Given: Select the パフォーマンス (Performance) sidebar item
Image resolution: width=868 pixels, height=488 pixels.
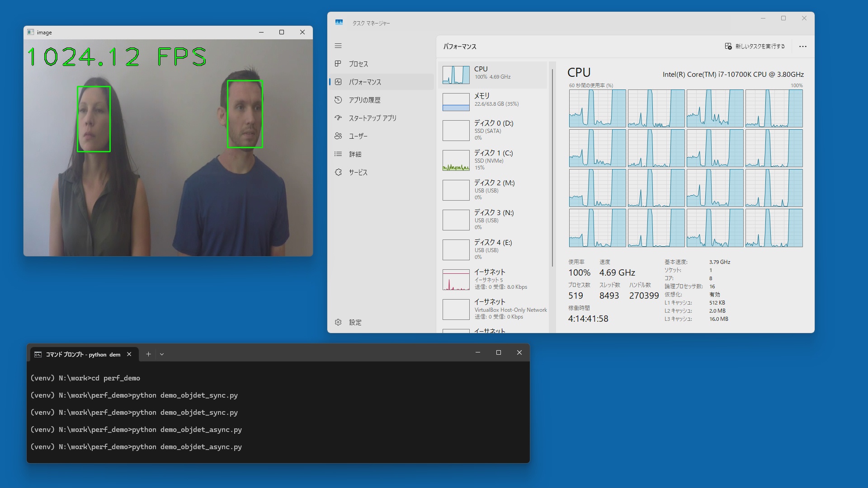Looking at the screenshot, I should tap(364, 82).
